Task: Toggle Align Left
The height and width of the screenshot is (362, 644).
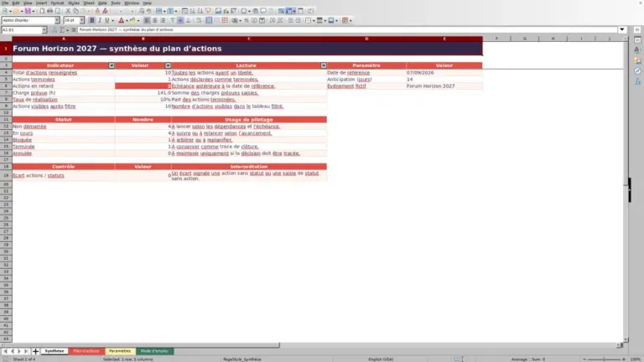Action: tap(147, 20)
